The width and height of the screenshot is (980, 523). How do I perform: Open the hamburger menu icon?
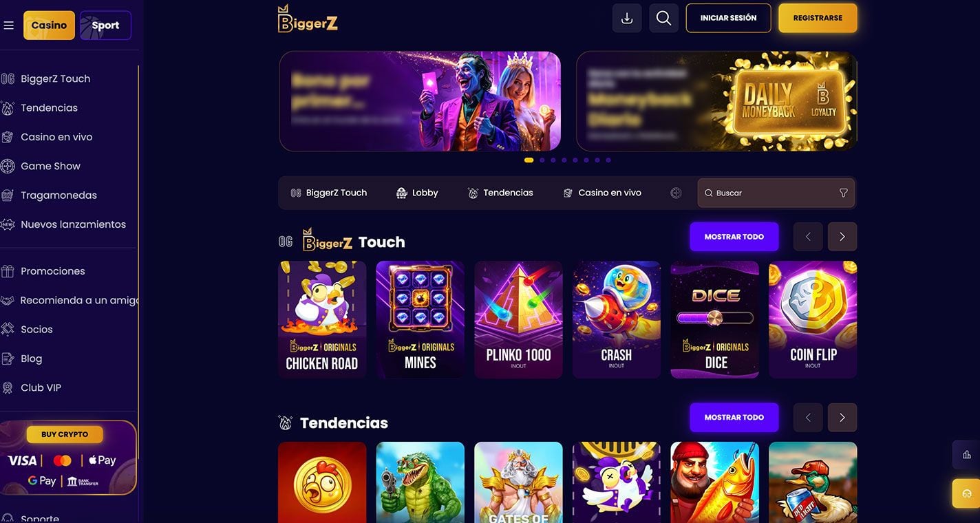click(9, 25)
